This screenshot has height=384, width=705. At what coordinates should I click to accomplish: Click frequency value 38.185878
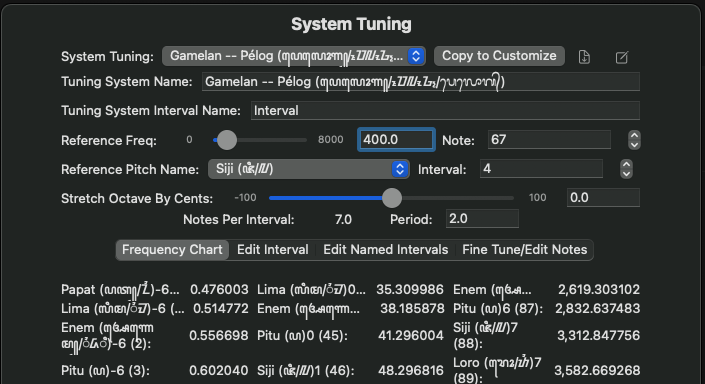click(x=412, y=308)
